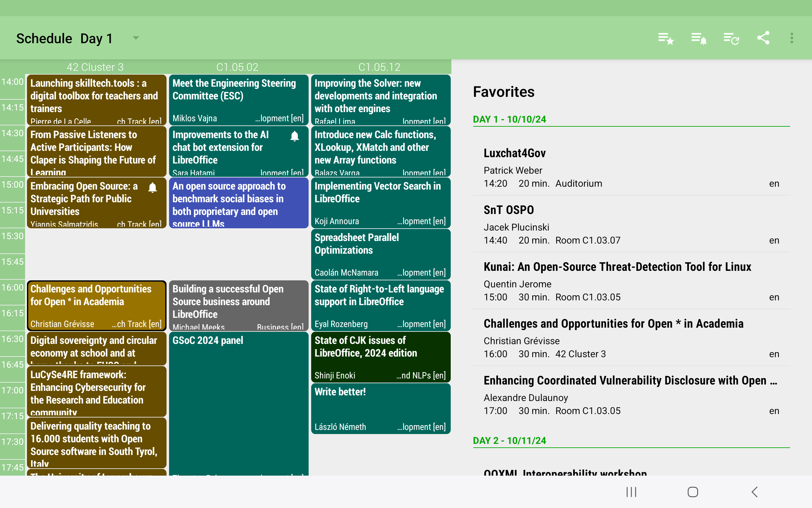Open Digital sovereignty and circular economy session
The height and width of the screenshot is (508, 812).
97,348
